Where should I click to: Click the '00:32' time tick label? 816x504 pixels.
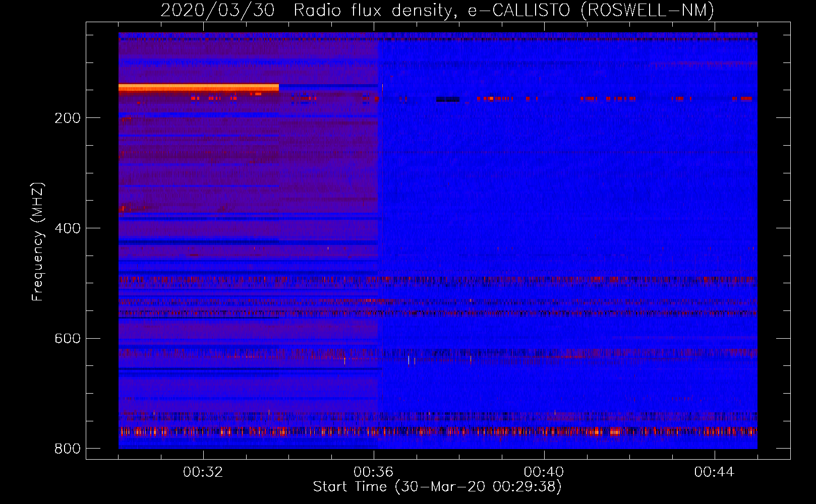203,472
